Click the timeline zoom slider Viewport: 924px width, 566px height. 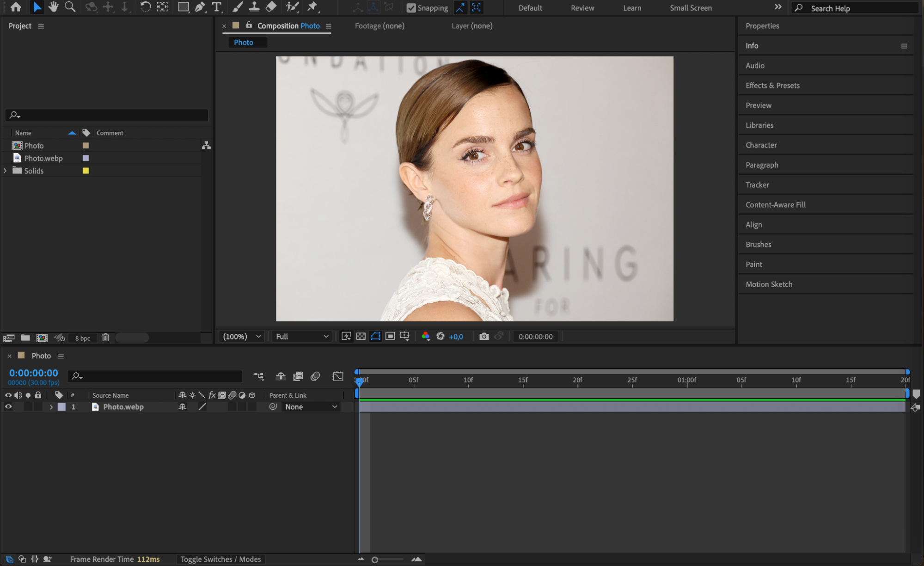click(x=375, y=560)
